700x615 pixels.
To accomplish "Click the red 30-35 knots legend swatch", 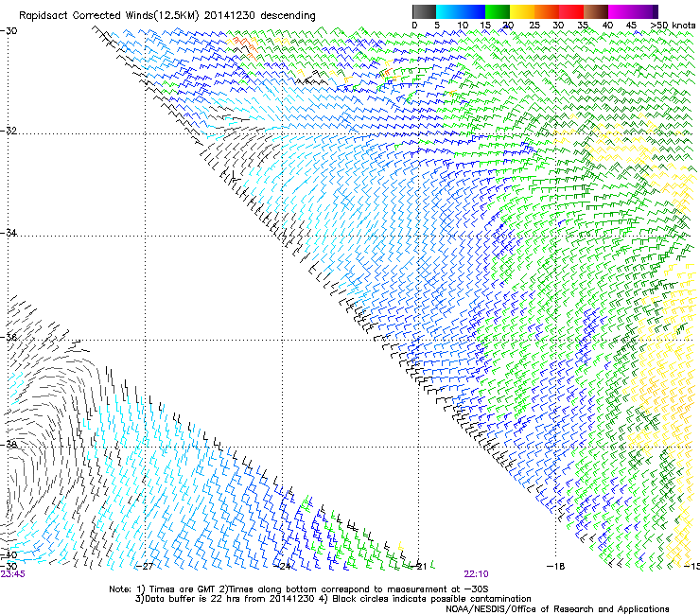I will [x=571, y=11].
